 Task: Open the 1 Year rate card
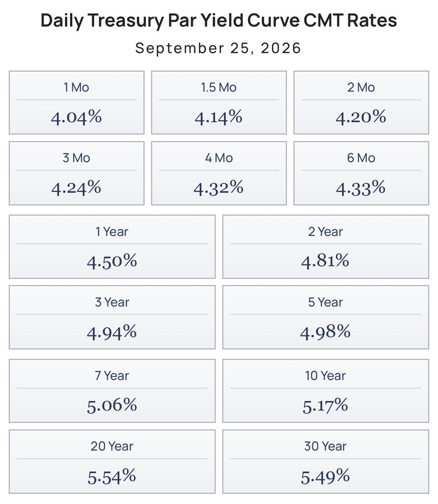click(112, 247)
